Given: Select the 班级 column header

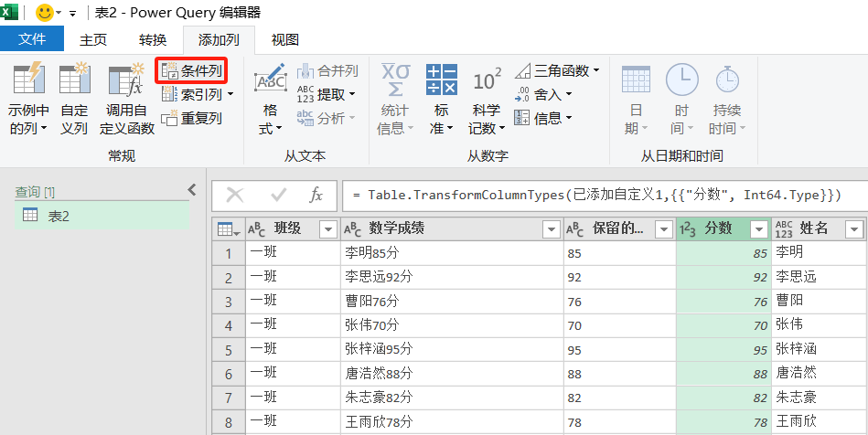Looking at the screenshot, I should pyautogui.click(x=292, y=228).
